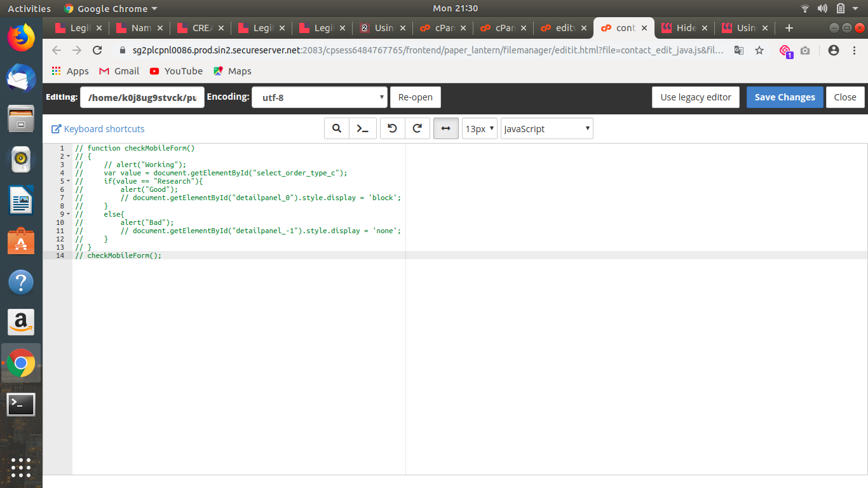Open the Maps bookmark

point(233,71)
